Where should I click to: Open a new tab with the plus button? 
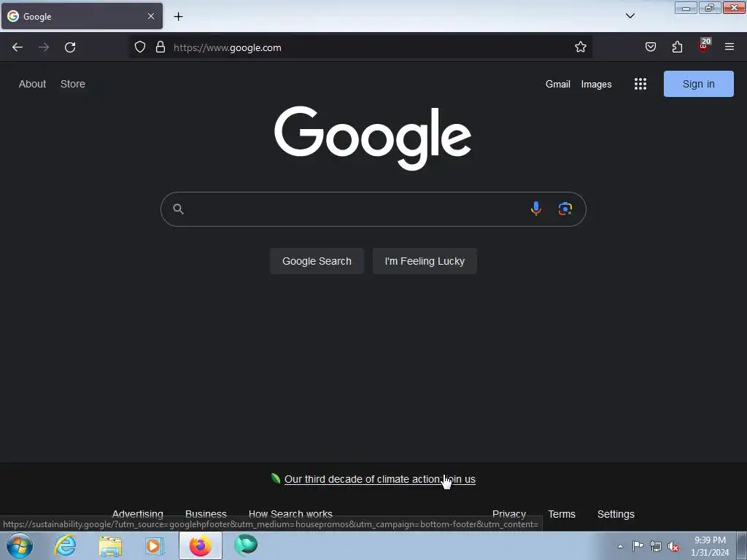[178, 17]
